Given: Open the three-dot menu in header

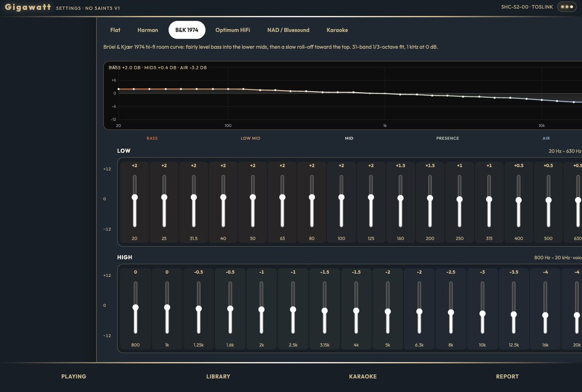Looking at the screenshot, I should (x=566, y=7).
